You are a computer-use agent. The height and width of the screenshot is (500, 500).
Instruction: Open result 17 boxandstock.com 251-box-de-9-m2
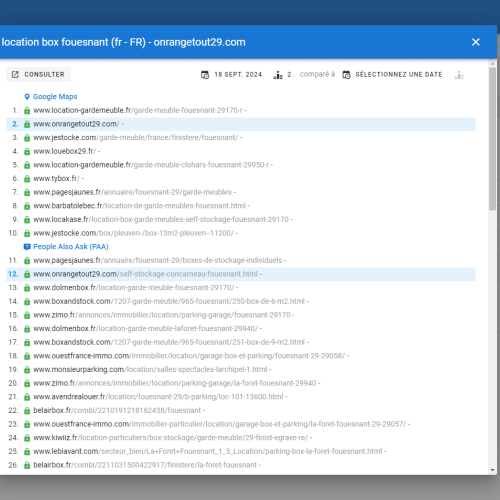click(169, 342)
